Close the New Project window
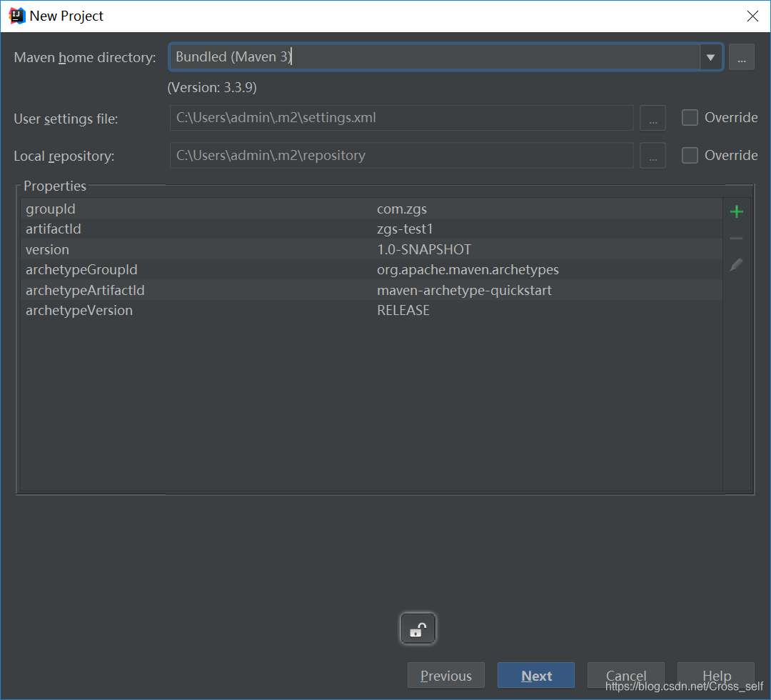The image size is (771, 700). [x=752, y=16]
